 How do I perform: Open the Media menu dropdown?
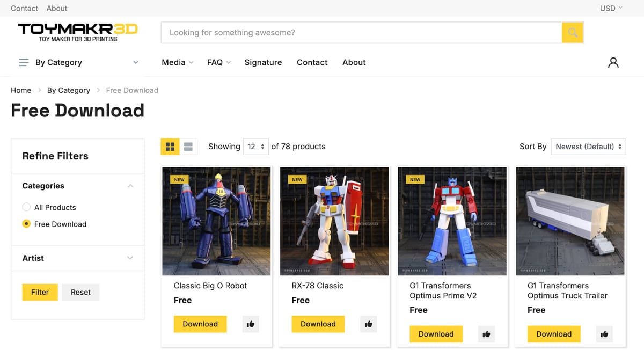point(178,62)
